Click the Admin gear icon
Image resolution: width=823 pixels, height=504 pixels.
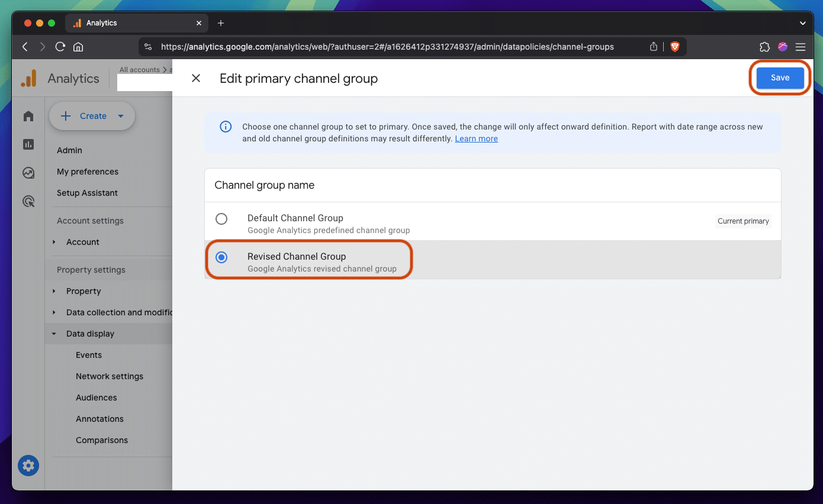click(x=28, y=466)
